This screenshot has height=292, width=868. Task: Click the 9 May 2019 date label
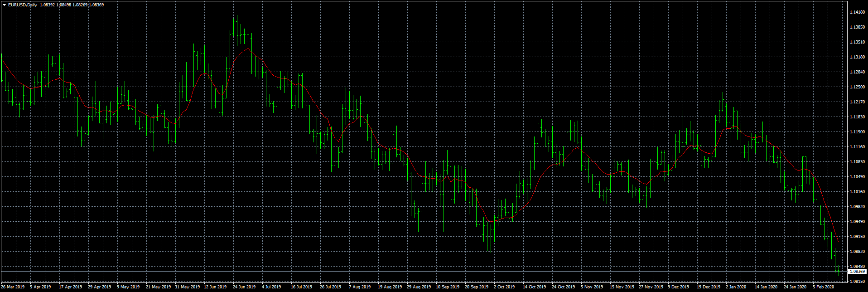[x=128, y=287]
